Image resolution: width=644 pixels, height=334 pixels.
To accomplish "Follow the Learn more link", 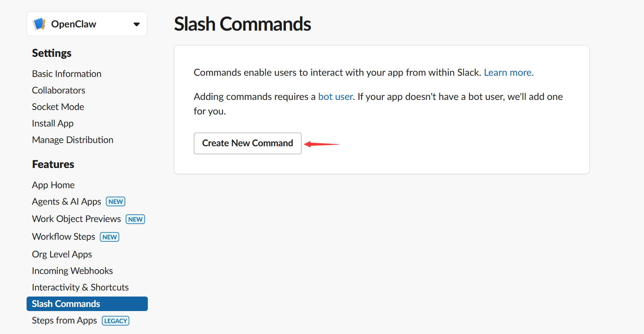I will [x=509, y=73].
